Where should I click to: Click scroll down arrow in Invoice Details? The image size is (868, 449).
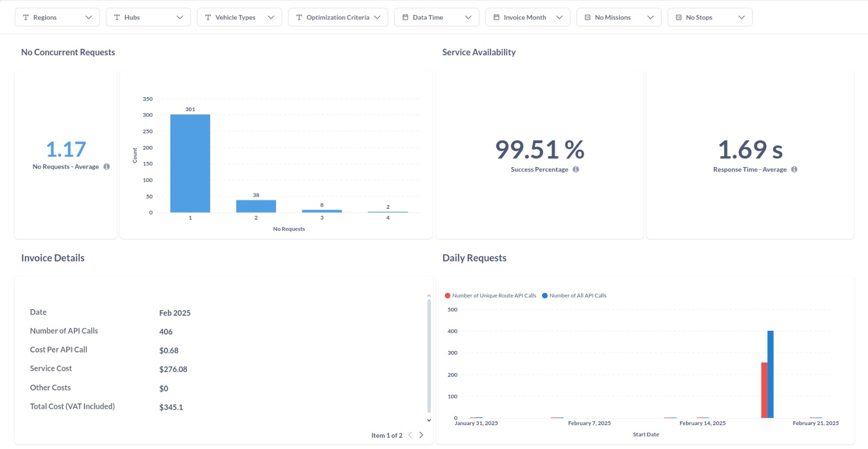pos(429,420)
